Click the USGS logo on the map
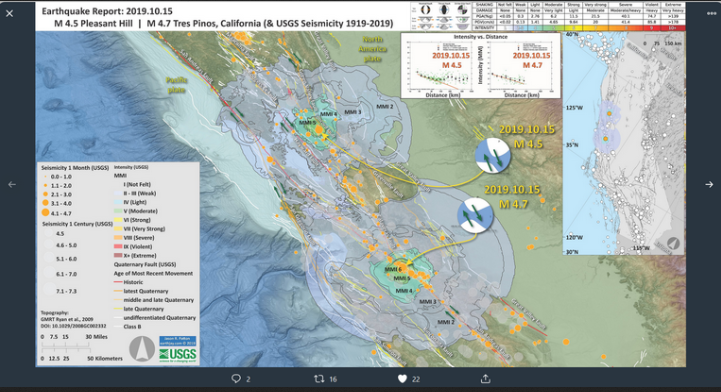 [x=178, y=354]
